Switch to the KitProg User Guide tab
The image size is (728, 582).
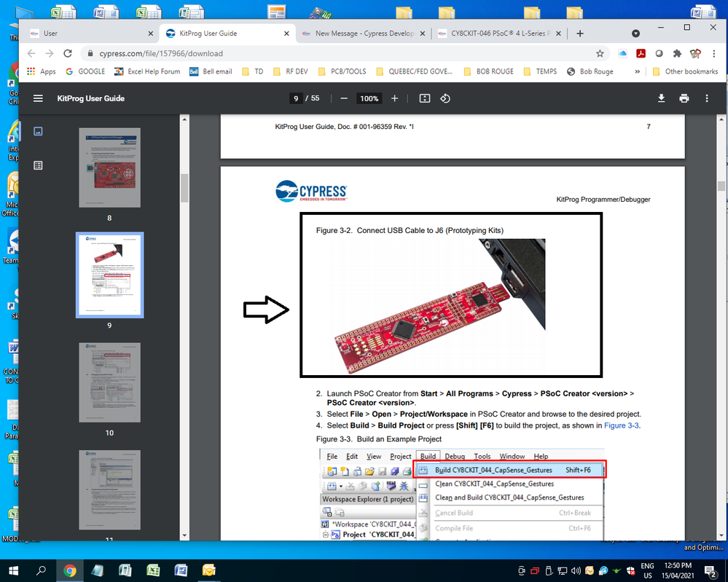(x=227, y=34)
